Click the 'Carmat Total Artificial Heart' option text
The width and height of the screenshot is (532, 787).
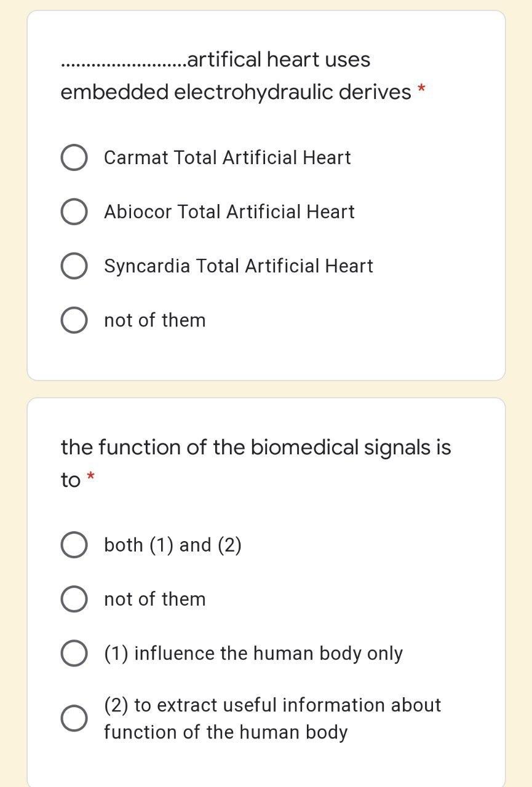(228, 158)
